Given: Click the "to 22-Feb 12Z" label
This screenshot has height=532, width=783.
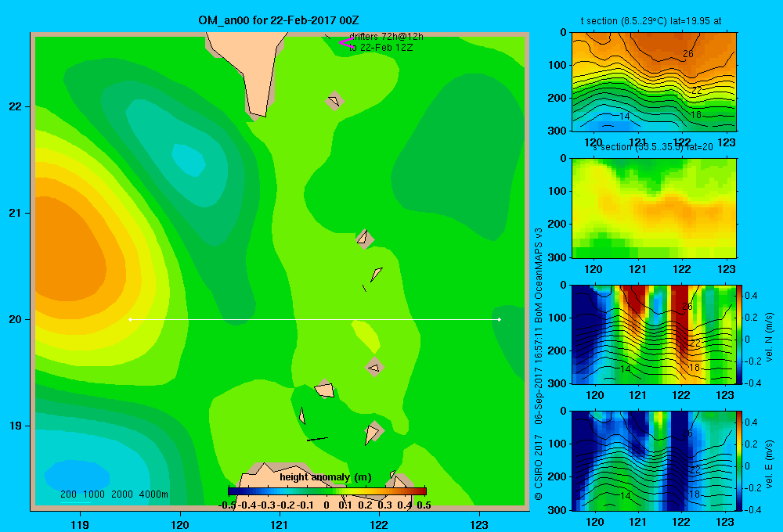Looking at the screenshot, I should [x=381, y=48].
